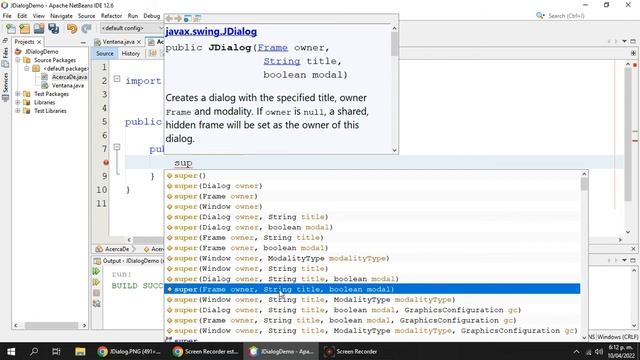The height and width of the screenshot is (360, 640).
Task: Go back in javadoc popup
Action: pyautogui.click(x=169, y=18)
